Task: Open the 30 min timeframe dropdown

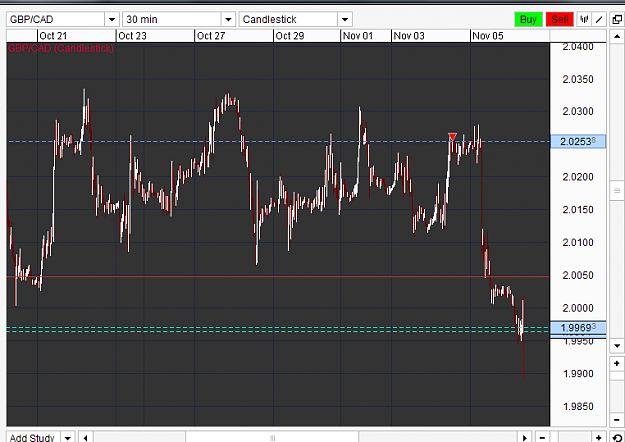Action: tap(228, 19)
